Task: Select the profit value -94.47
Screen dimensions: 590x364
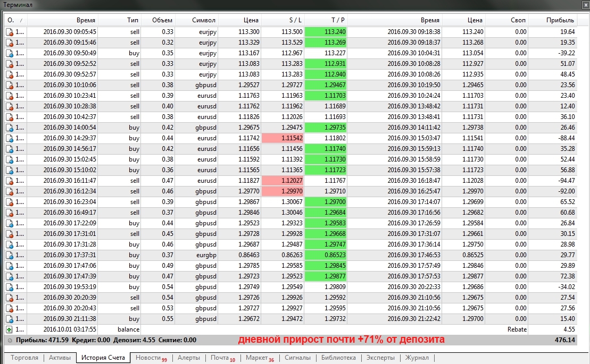Action: (x=566, y=181)
